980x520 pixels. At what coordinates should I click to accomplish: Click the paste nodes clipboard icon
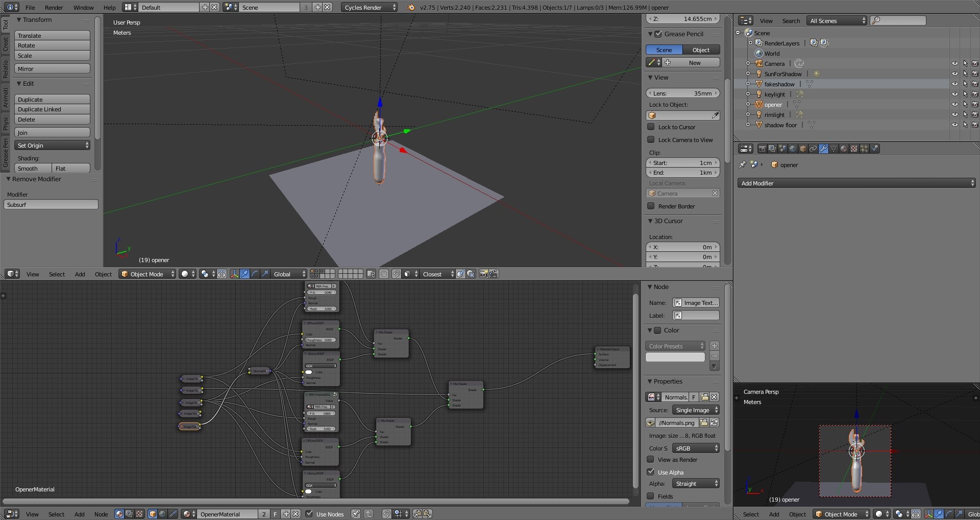(x=427, y=514)
